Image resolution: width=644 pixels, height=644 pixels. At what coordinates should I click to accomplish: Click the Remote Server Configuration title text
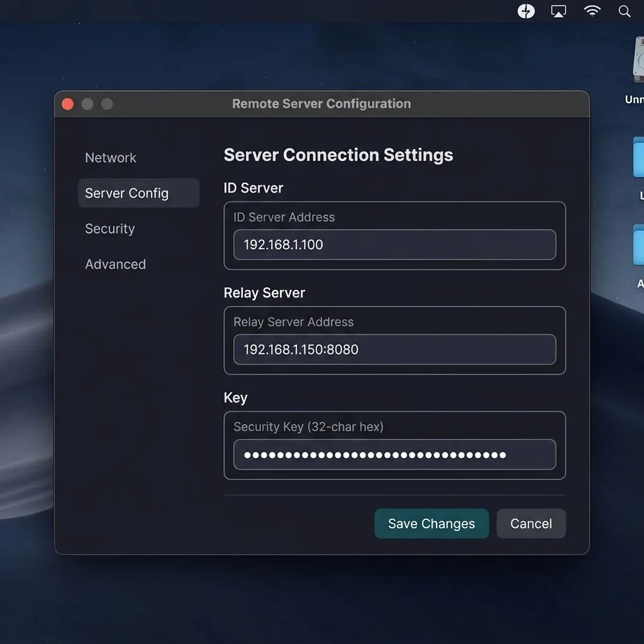[321, 104]
